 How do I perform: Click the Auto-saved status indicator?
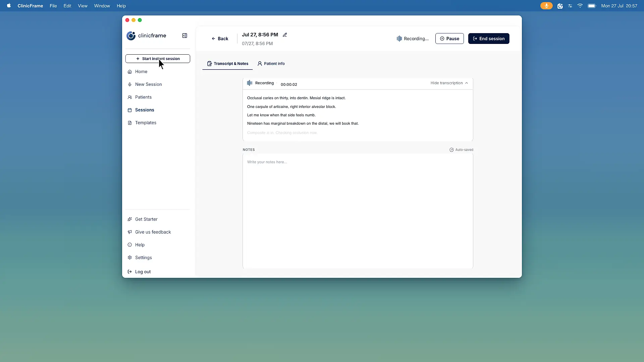click(x=462, y=150)
